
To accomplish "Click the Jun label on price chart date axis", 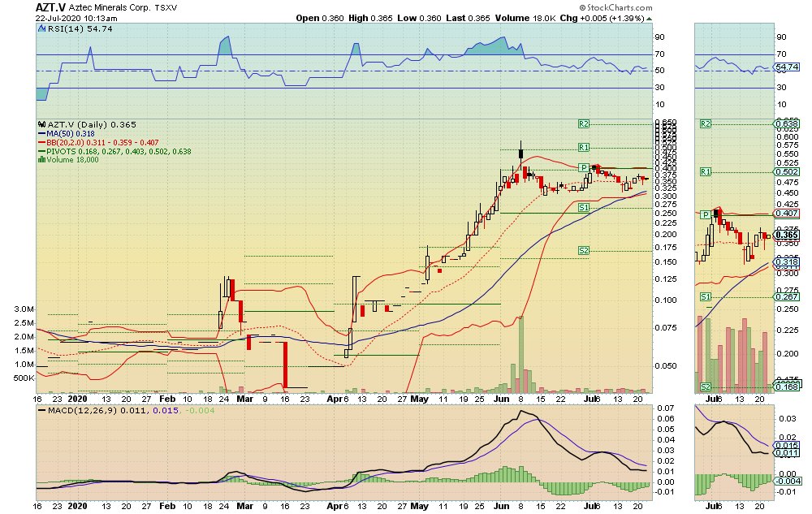I will [501, 399].
